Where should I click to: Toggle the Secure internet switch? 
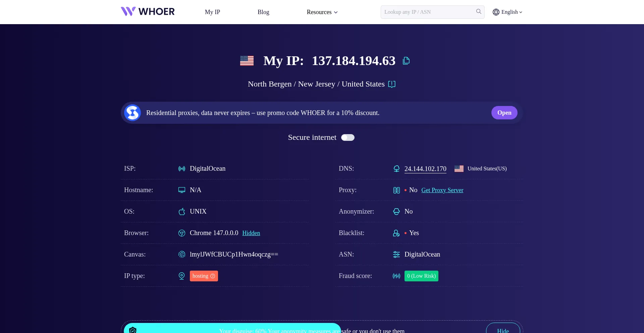click(348, 137)
